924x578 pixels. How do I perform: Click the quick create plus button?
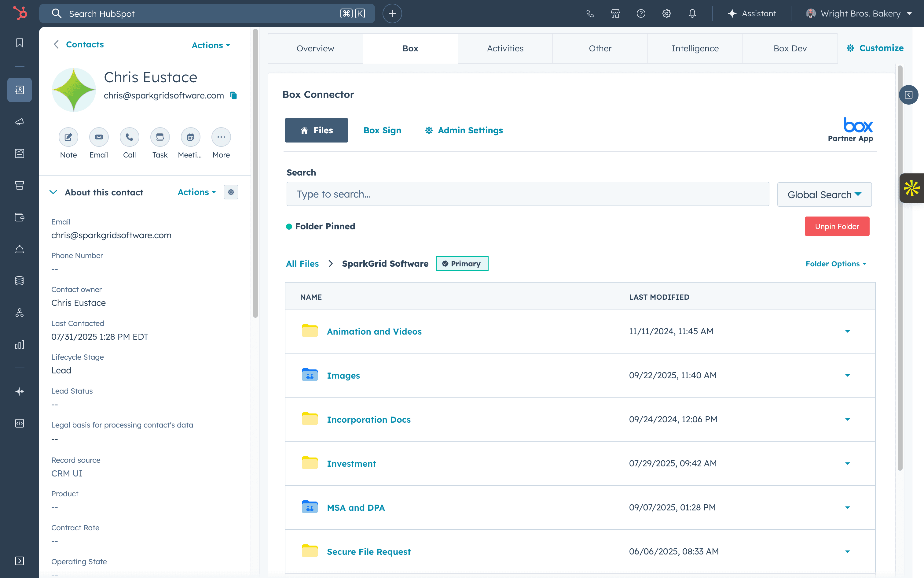point(392,13)
